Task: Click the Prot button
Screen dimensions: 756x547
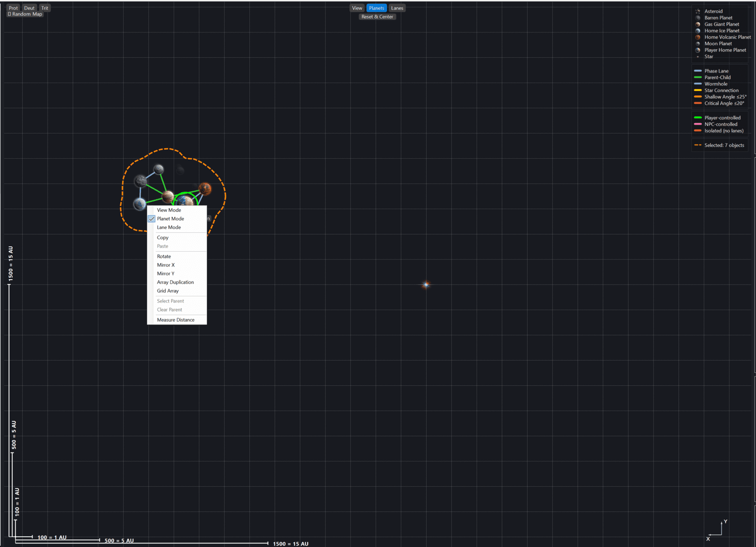Action: click(13, 8)
